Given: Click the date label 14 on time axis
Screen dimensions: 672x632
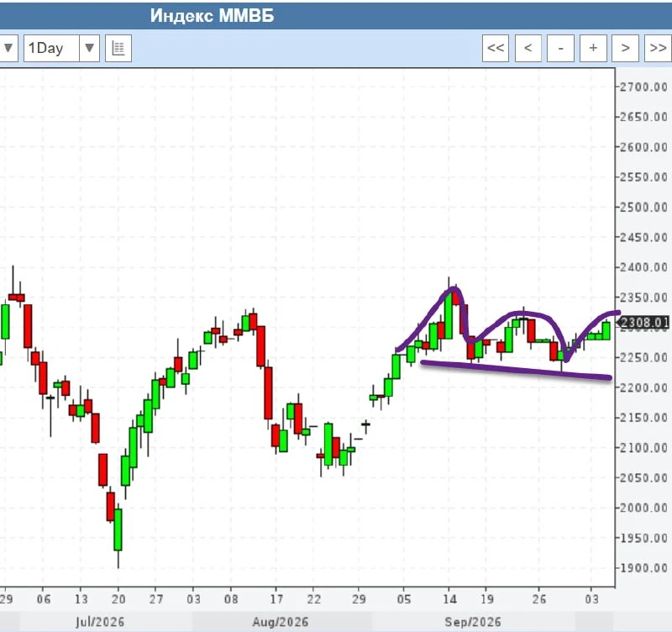Looking at the screenshot, I should [449, 599].
